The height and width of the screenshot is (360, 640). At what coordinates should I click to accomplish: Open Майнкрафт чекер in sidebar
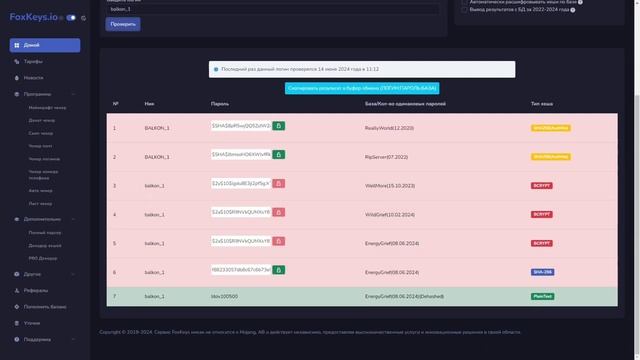pyautogui.click(x=47, y=108)
